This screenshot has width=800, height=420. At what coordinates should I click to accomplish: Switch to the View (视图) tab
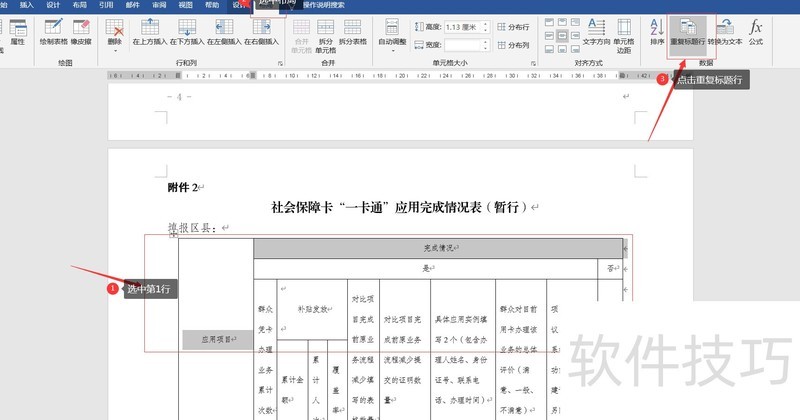click(x=185, y=5)
